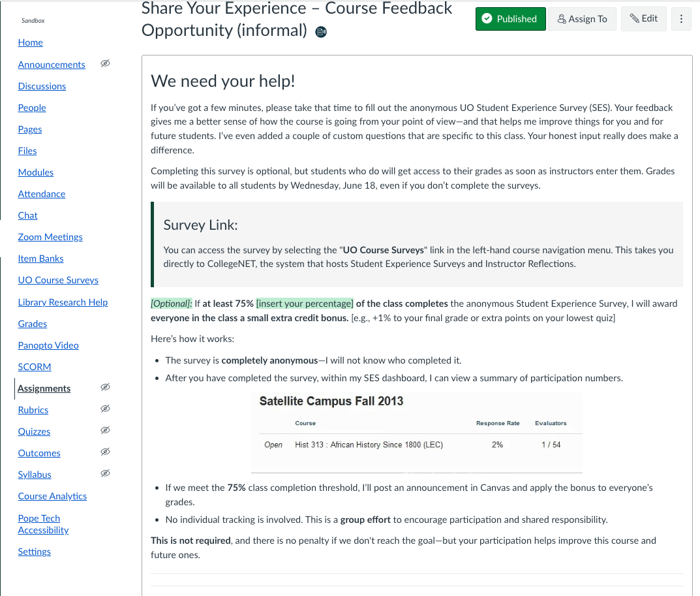Click hidden-eye icon beside Syllabus
Viewport: 700px width, 596px height.
tap(105, 473)
